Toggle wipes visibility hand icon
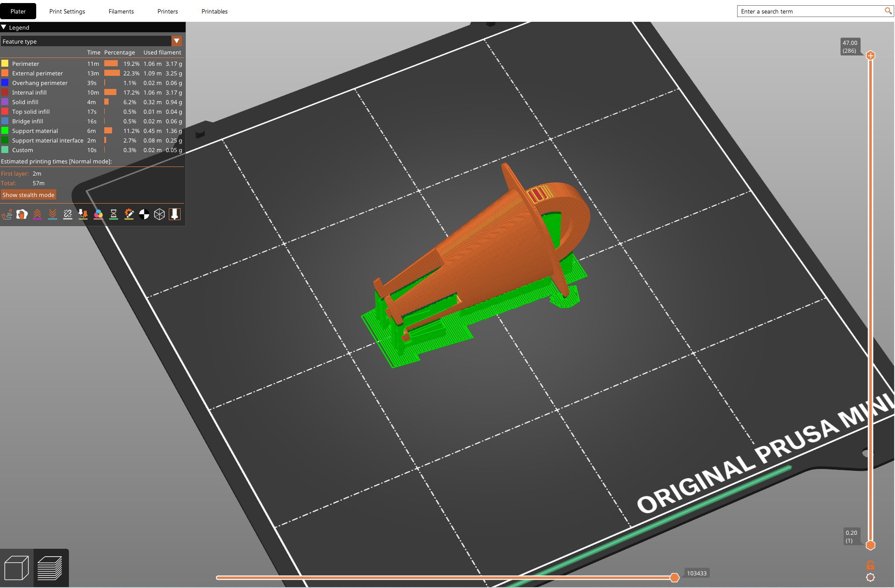 pos(22,214)
